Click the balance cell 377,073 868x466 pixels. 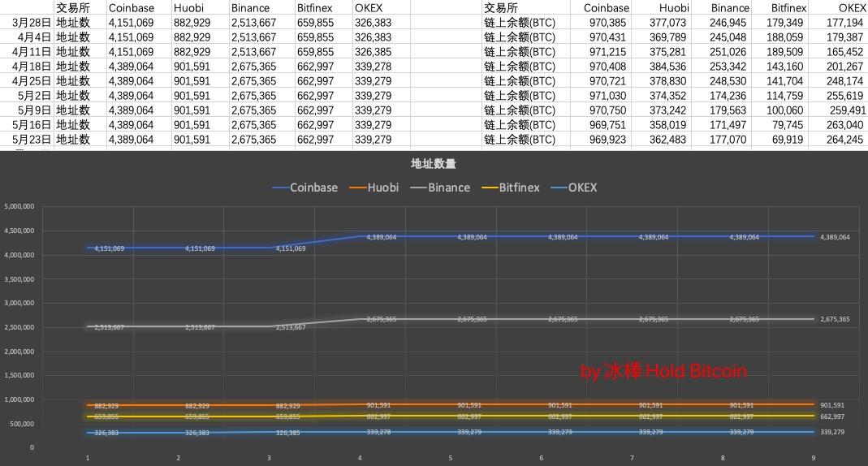[667, 23]
